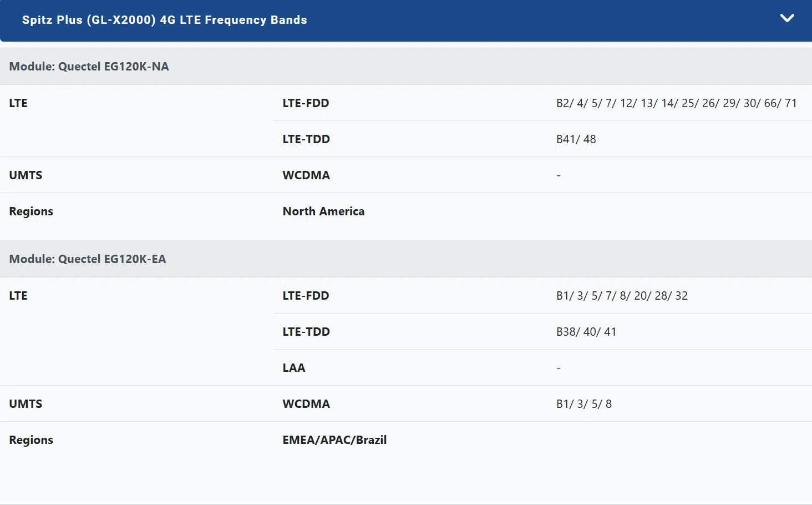
Task: Select the B41/ 48 band value
Action: pyautogui.click(x=576, y=139)
